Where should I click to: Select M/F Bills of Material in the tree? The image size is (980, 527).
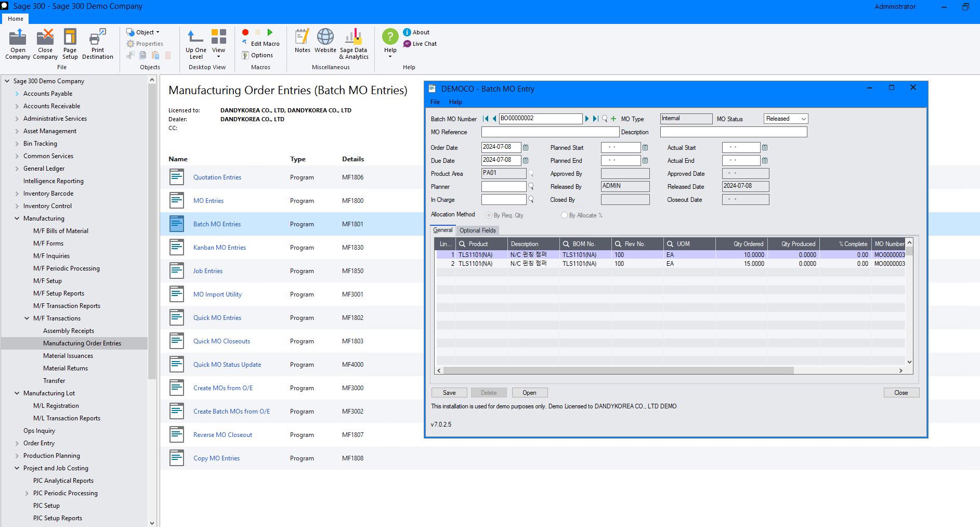pyautogui.click(x=61, y=231)
